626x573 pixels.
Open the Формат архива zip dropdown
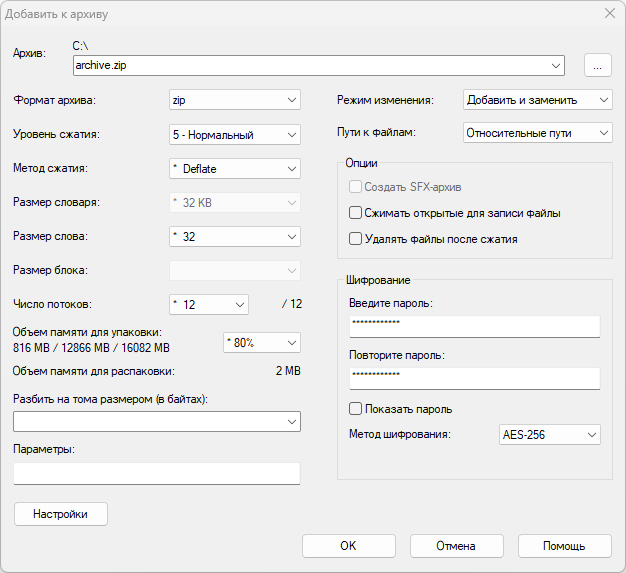(x=235, y=100)
